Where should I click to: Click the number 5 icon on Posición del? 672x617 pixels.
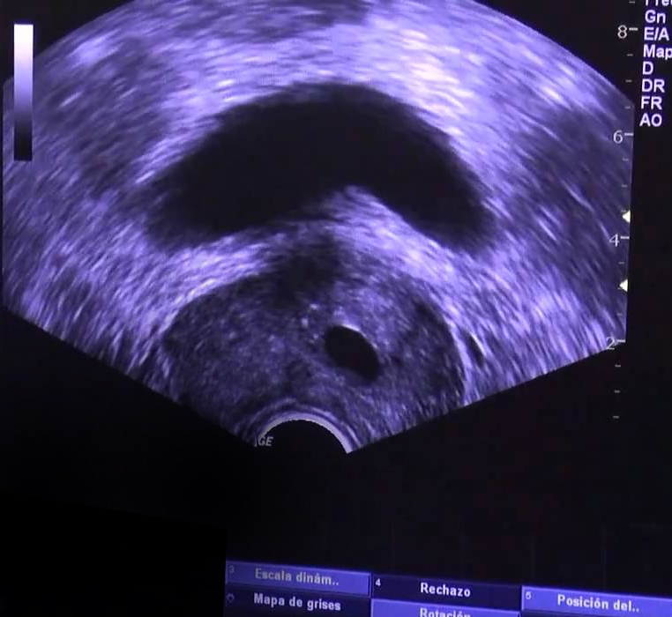(529, 596)
